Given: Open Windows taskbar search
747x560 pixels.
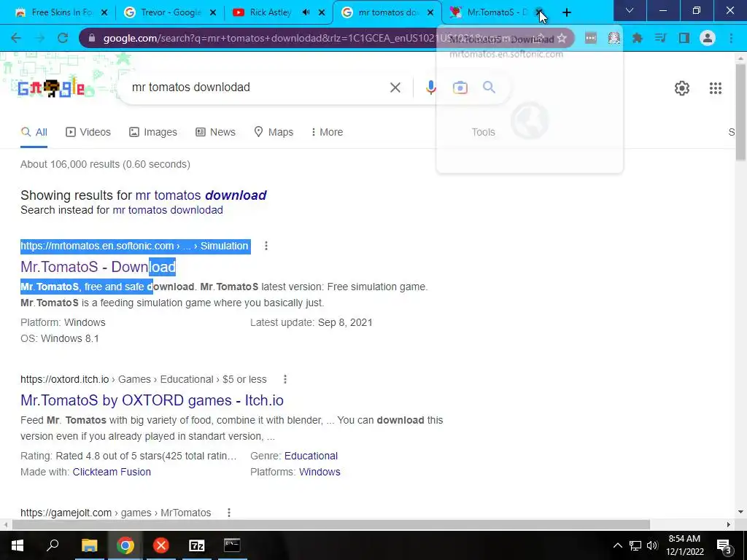Looking at the screenshot, I should pyautogui.click(x=53, y=545).
